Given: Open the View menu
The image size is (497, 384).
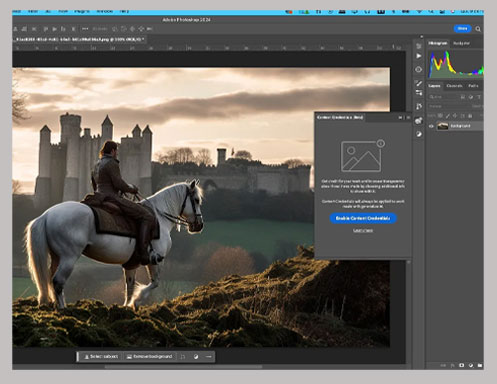Looking at the screenshot, I should [63, 12].
